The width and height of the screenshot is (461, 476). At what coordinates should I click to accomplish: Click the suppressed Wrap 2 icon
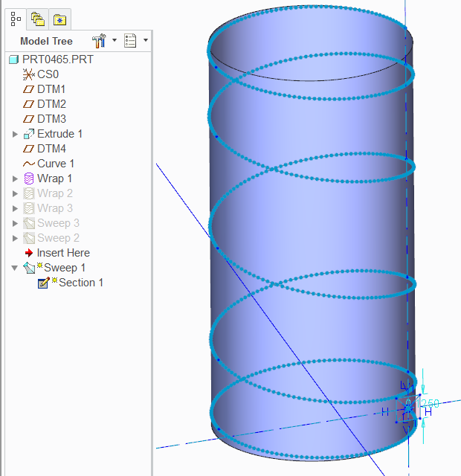[29, 193]
